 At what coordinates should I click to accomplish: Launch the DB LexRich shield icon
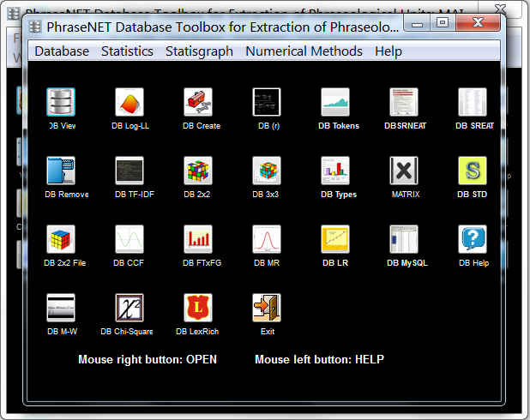tap(198, 308)
